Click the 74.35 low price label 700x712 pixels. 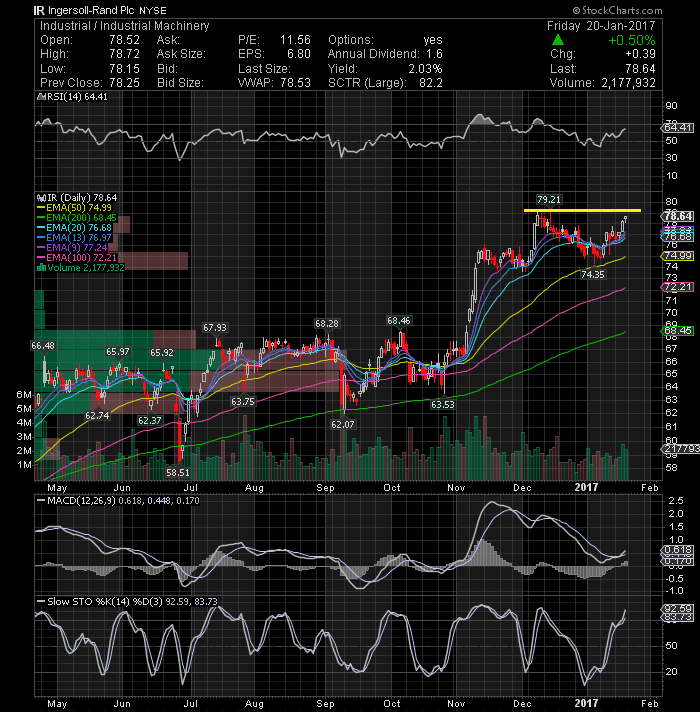pos(592,275)
